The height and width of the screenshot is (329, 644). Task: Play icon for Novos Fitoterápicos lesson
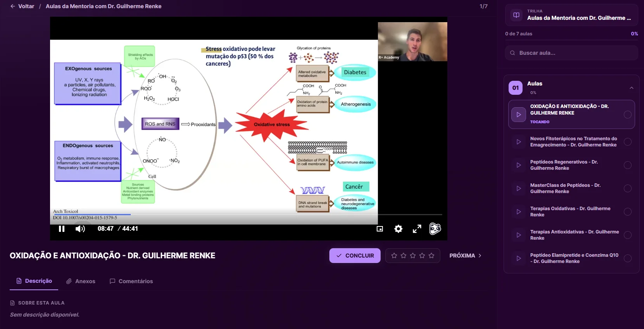(519, 142)
